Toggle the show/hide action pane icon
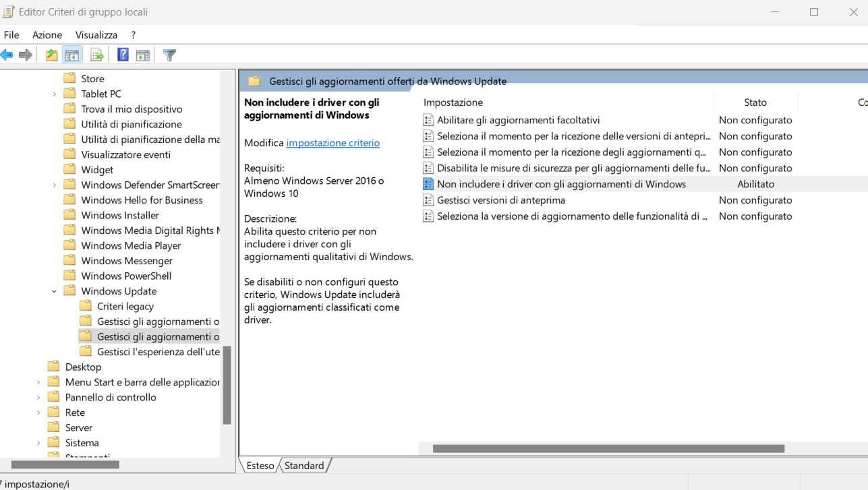Image resolution: width=868 pixels, height=490 pixels. coord(143,55)
